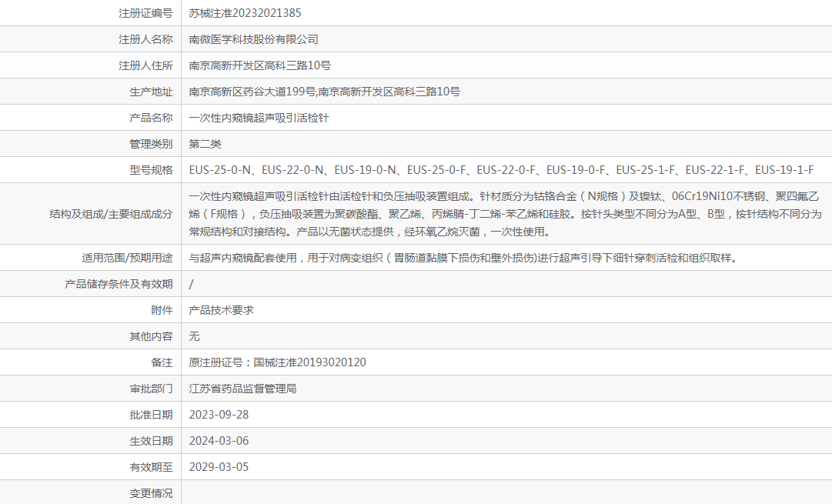Click the 型号规格 label

click(x=151, y=170)
